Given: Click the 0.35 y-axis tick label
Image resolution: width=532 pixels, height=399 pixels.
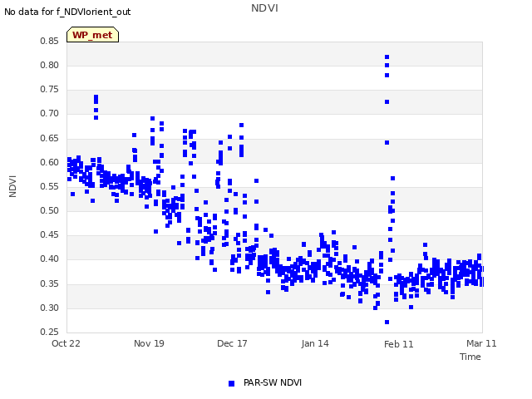Looking at the screenshot, I should pyautogui.click(x=50, y=283).
